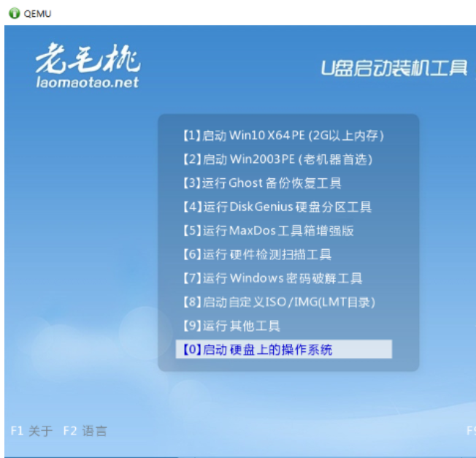Click the U盘启动装机工具 banner title
This screenshot has width=476, height=458.
[394, 67]
